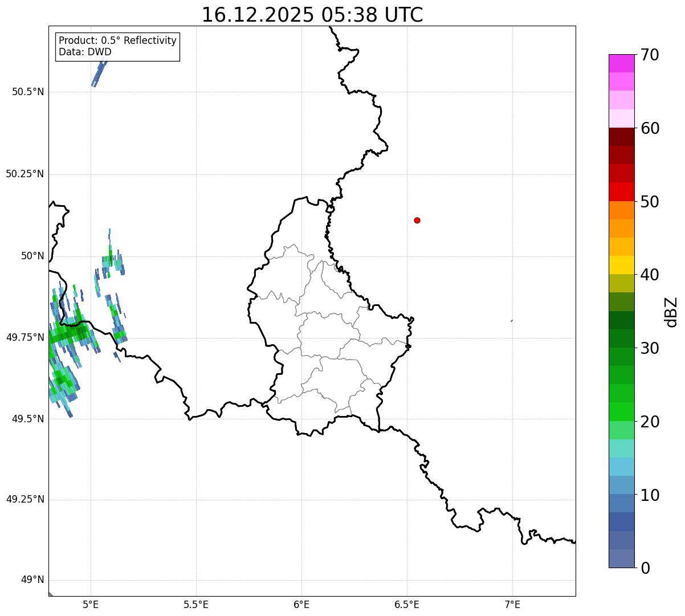The width and height of the screenshot is (685, 616).
Task: Click the 7°E longitude label
Action: [x=512, y=604]
